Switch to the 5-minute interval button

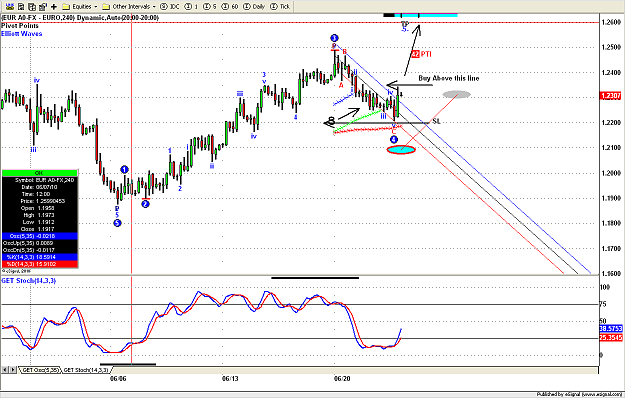(210, 6)
